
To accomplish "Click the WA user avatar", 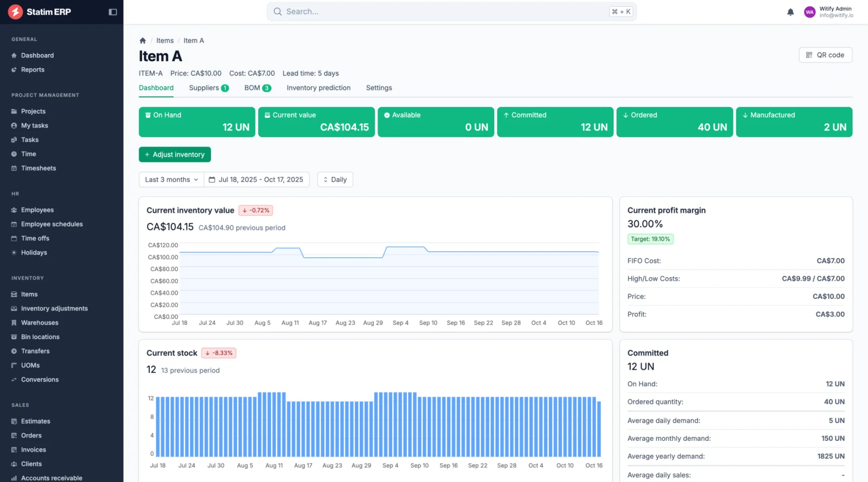I will [810, 12].
